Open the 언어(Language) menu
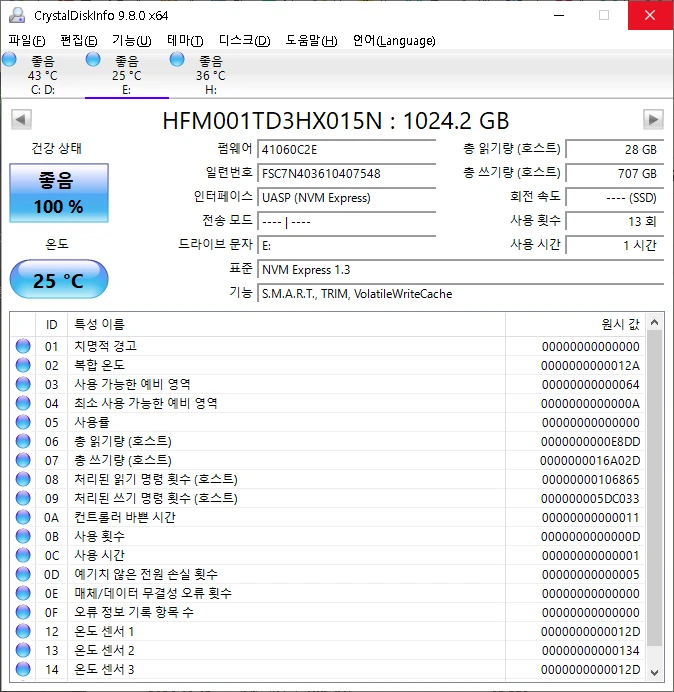The height and width of the screenshot is (692, 674). [x=394, y=41]
